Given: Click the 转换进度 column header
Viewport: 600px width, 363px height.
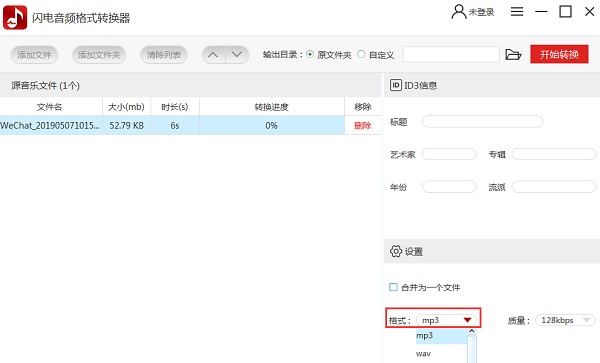Looking at the screenshot, I should click(271, 107).
